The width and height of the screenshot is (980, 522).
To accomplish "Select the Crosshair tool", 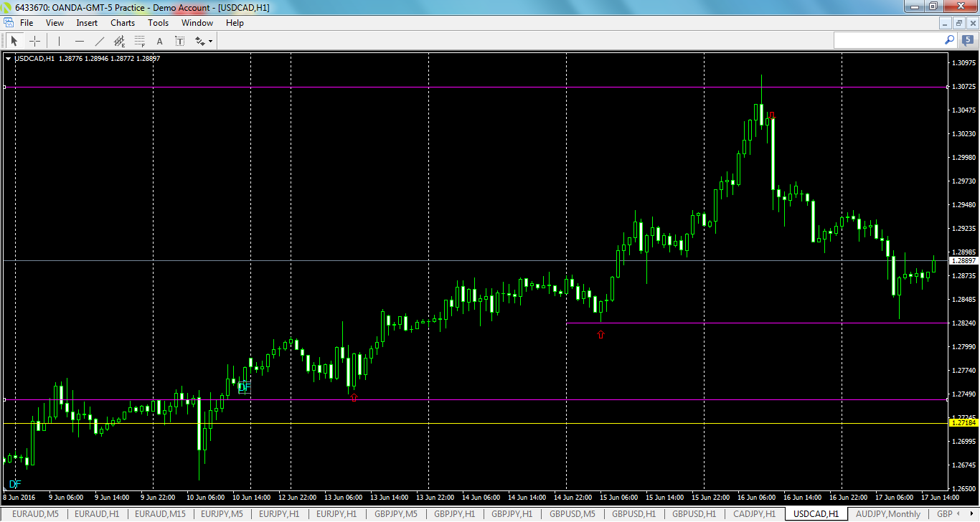I will click(34, 41).
